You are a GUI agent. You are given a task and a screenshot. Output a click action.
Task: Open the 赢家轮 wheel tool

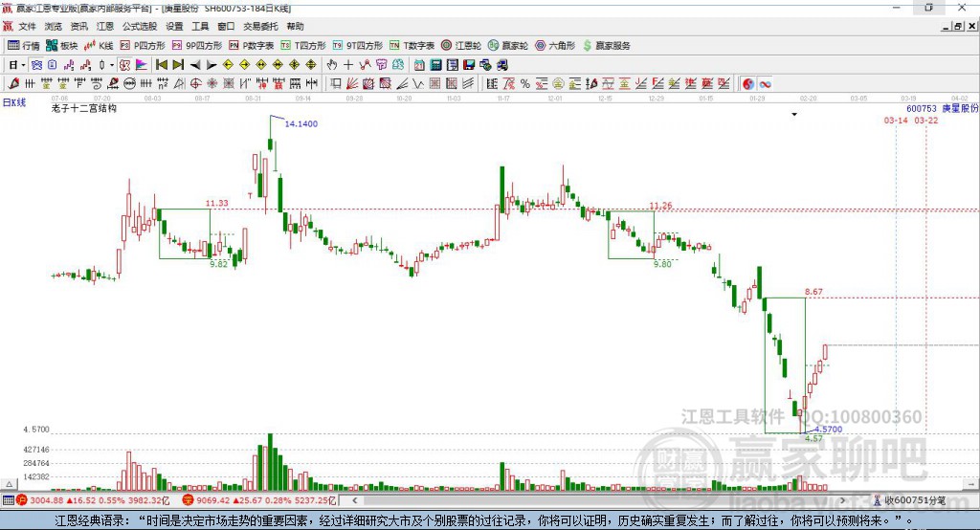[508, 46]
